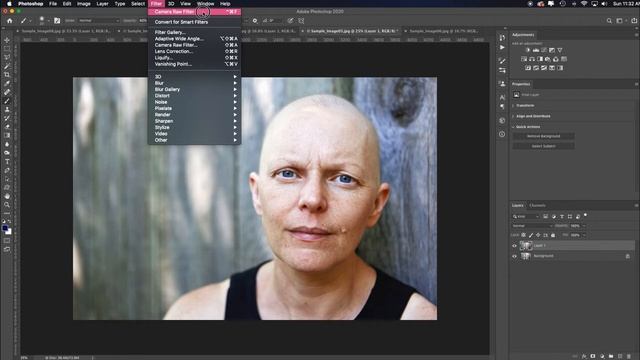Click the background color swatch
Viewport: 640px width, 360px height.
coord(9,231)
